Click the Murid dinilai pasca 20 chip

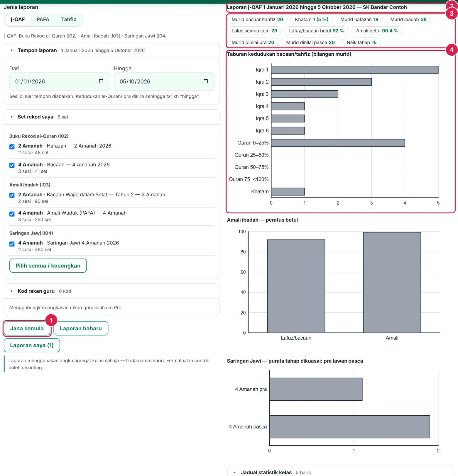tap(310, 42)
